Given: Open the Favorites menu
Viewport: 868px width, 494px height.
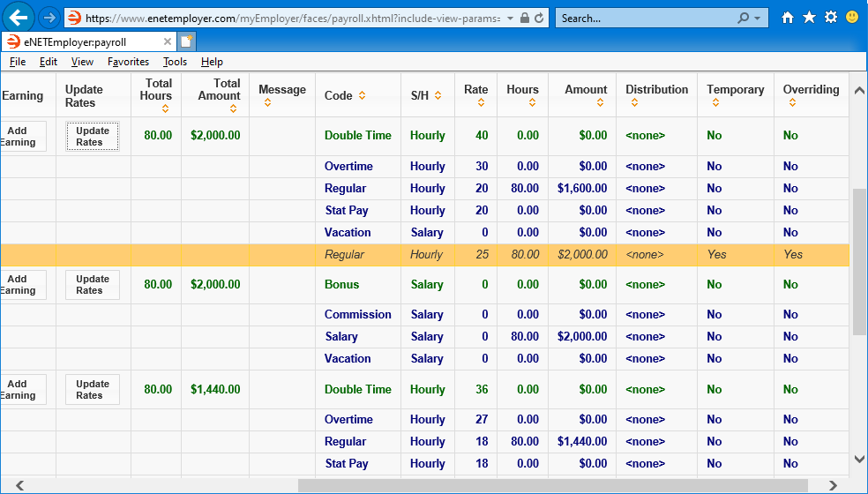Looking at the screenshot, I should (x=128, y=62).
